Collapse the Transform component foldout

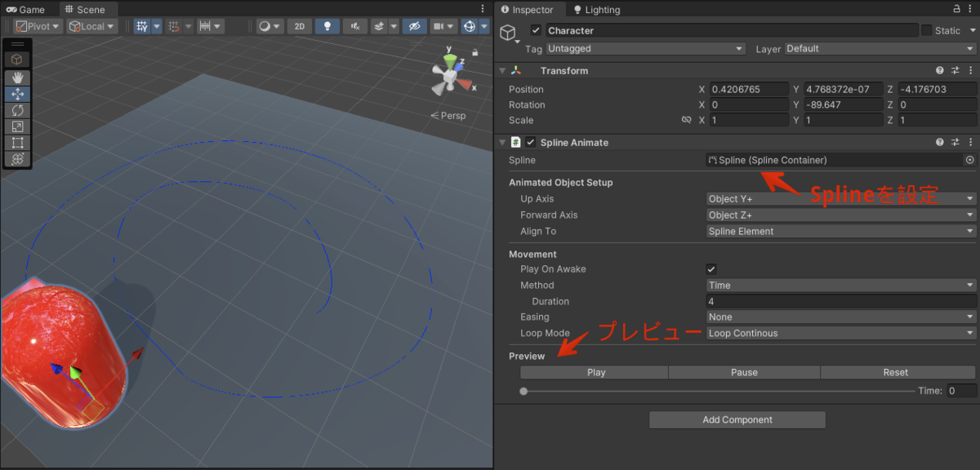[x=501, y=71]
